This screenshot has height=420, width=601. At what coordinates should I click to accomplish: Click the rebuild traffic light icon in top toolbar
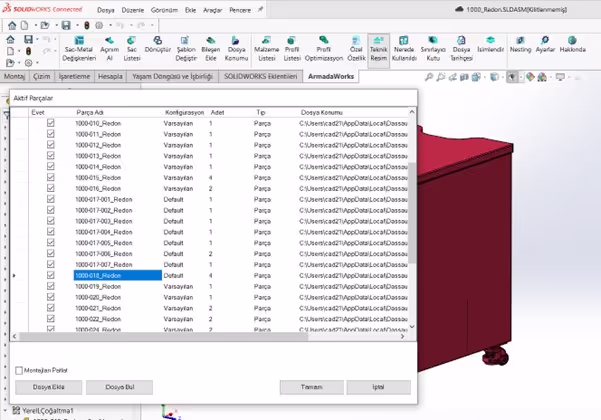point(87,25)
